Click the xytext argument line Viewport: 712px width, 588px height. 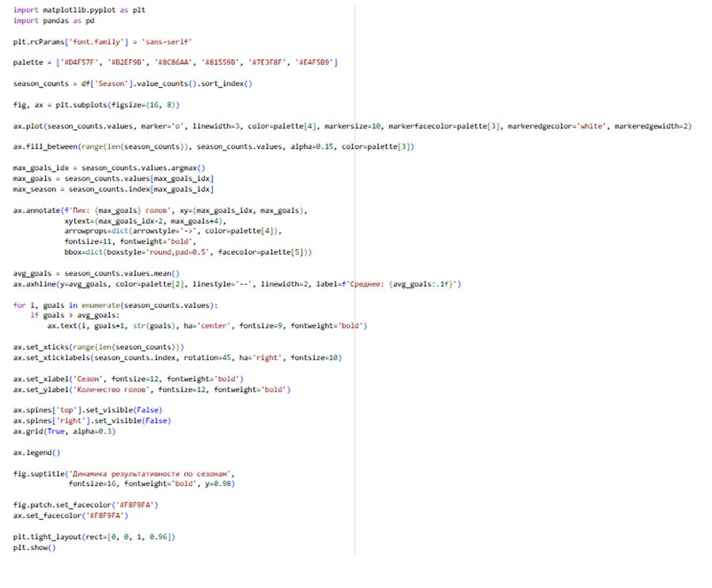(146, 221)
